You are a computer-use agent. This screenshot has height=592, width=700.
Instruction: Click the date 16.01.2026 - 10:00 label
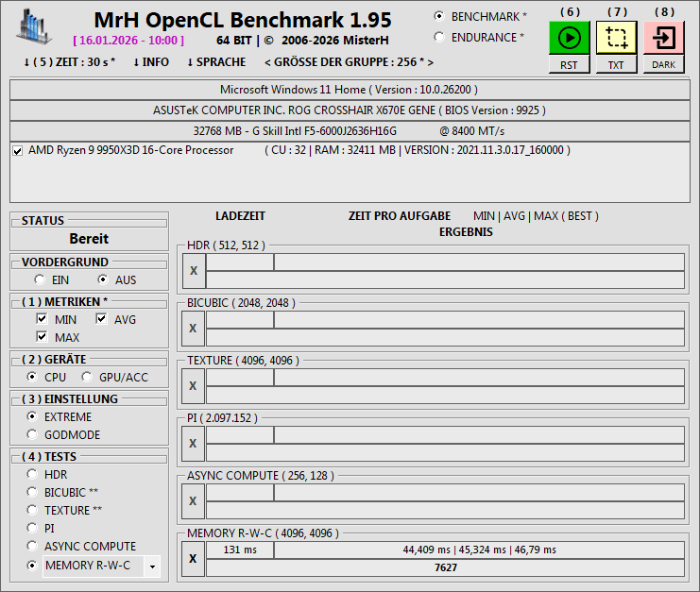point(128,41)
